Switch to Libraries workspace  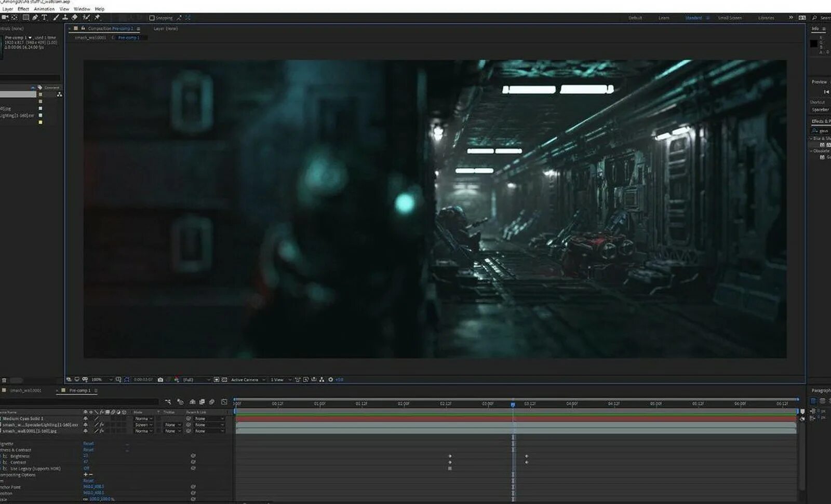point(766,18)
